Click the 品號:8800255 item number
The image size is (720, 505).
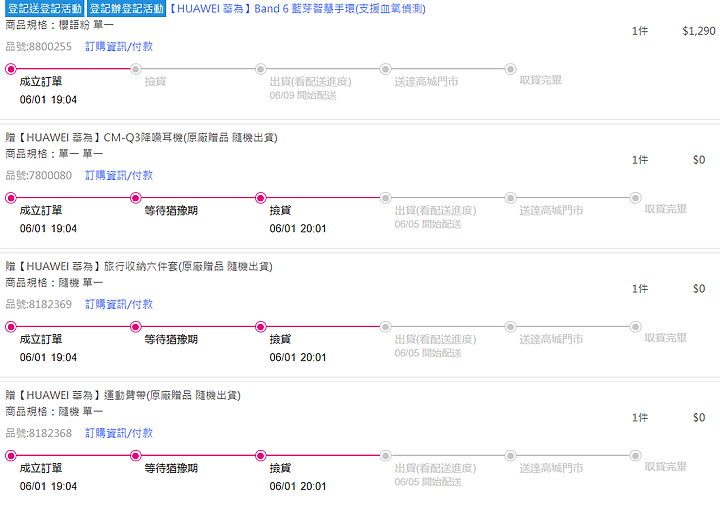pos(39,47)
